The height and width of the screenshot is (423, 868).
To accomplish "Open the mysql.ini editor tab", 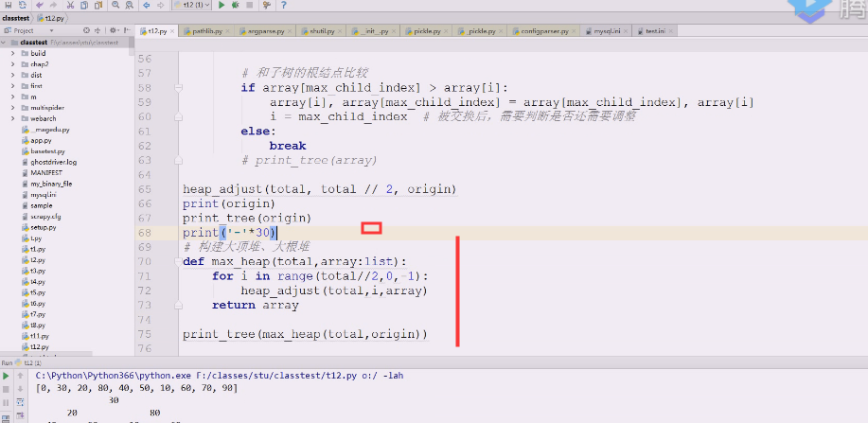I will (x=606, y=31).
